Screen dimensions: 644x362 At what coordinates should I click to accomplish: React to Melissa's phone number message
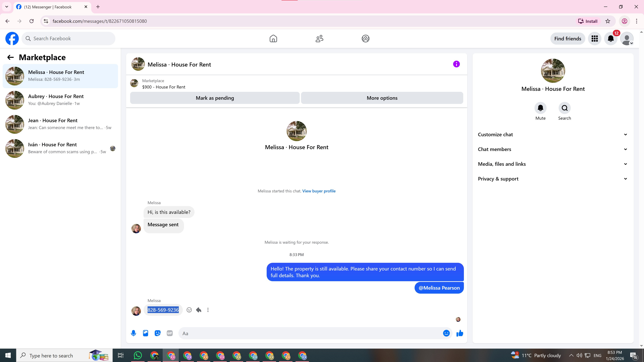tap(189, 310)
